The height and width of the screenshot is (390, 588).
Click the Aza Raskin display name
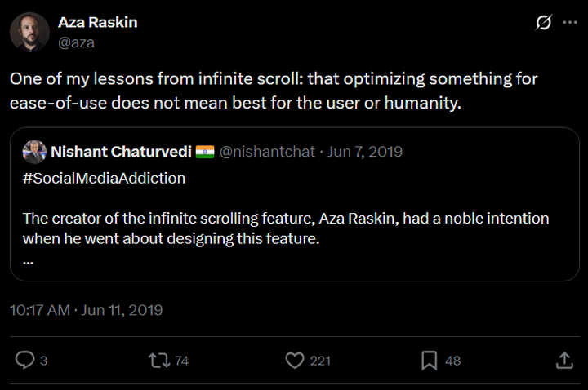pos(98,23)
